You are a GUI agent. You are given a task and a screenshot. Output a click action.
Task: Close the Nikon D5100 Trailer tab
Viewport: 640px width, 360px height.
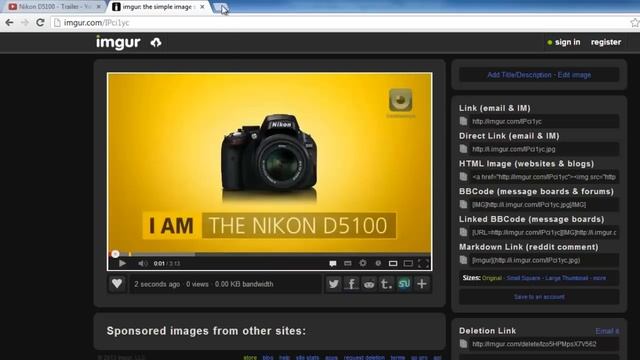click(x=98, y=7)
